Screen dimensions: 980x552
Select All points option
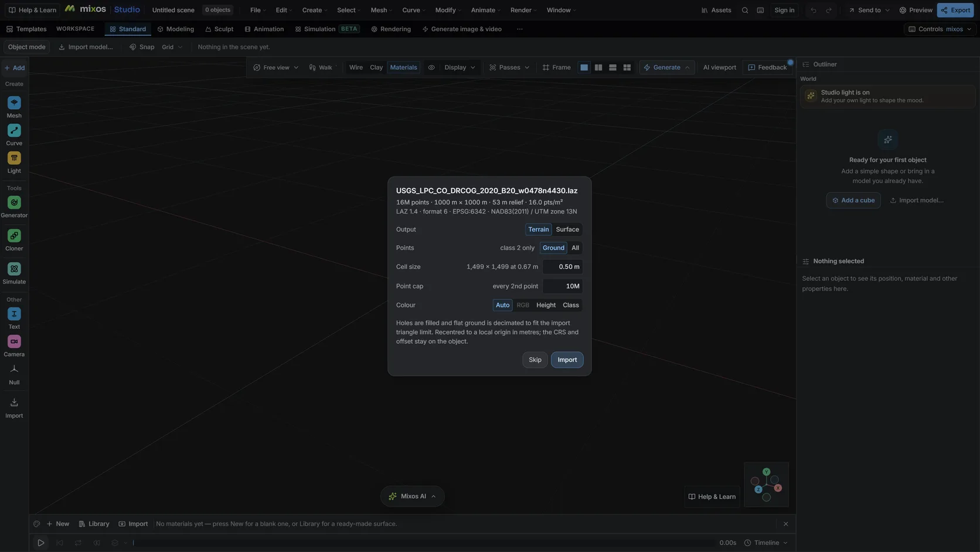(575, 248)
